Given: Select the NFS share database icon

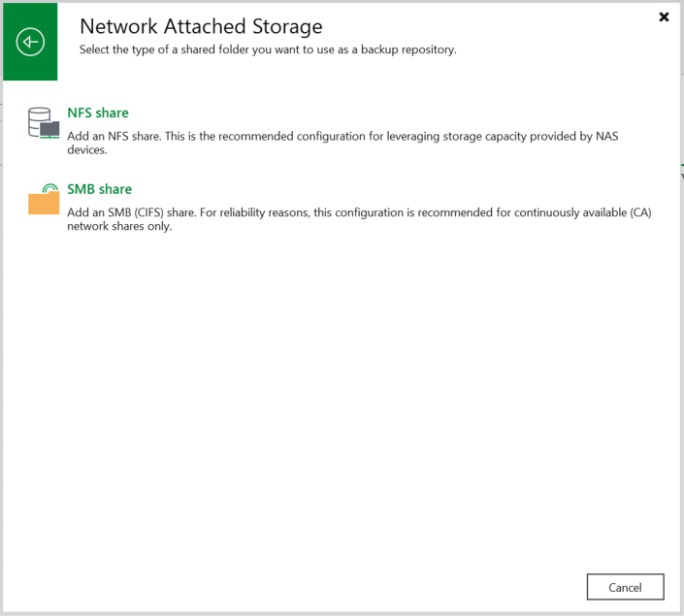Looking at the screenshot, I should (x=44, y=123).
